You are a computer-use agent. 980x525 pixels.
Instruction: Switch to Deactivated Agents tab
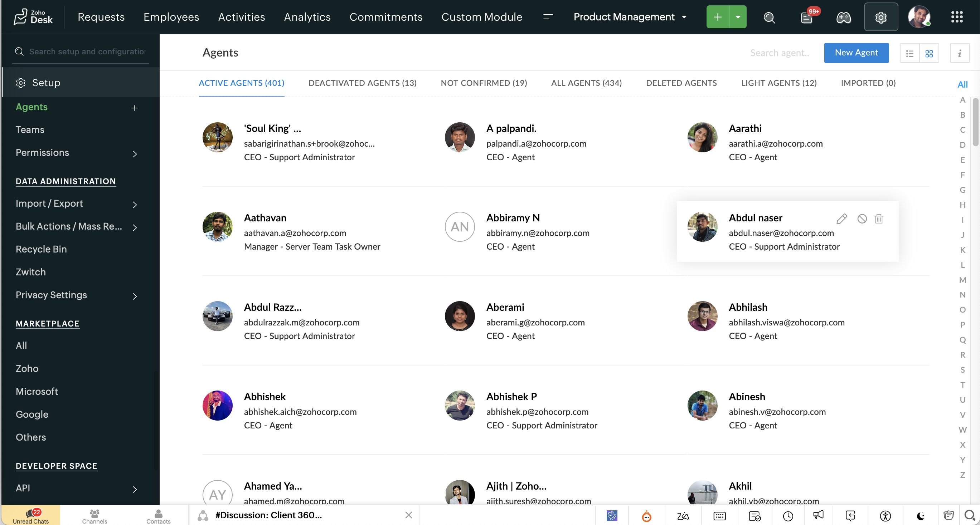pos(362,83)
